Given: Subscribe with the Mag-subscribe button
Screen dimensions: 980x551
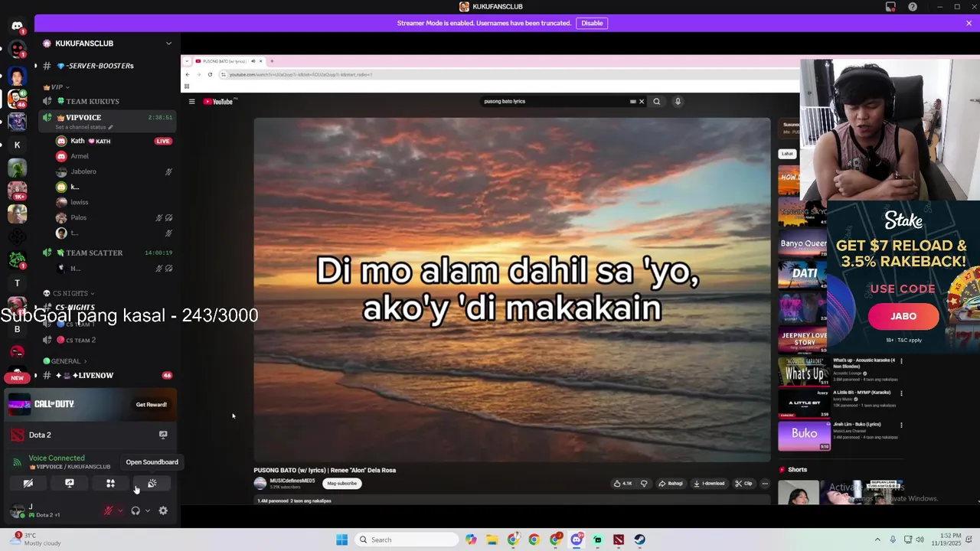Looking at the screenshot, I should coord(341,484).
